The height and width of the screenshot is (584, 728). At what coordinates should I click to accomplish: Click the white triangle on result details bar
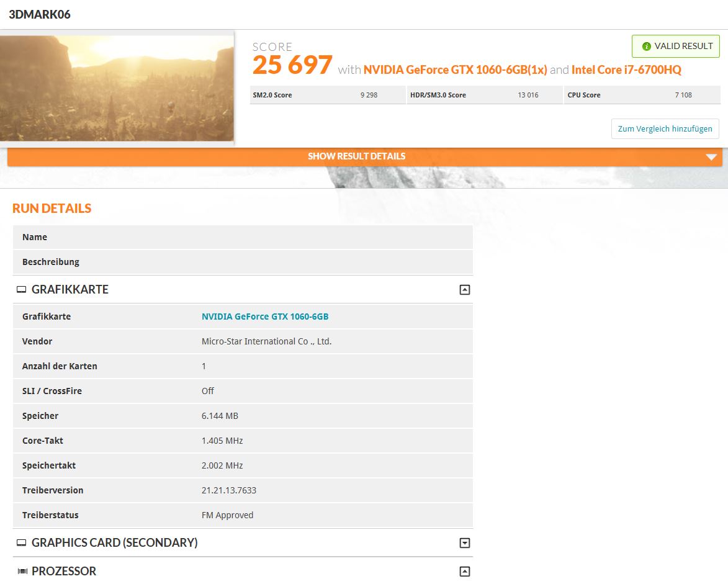[x=711, y=158]
